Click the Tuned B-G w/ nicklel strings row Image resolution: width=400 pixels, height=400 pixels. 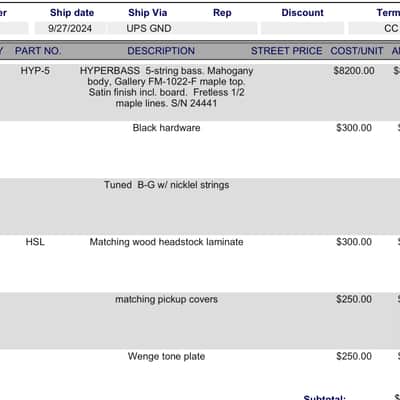200,207
